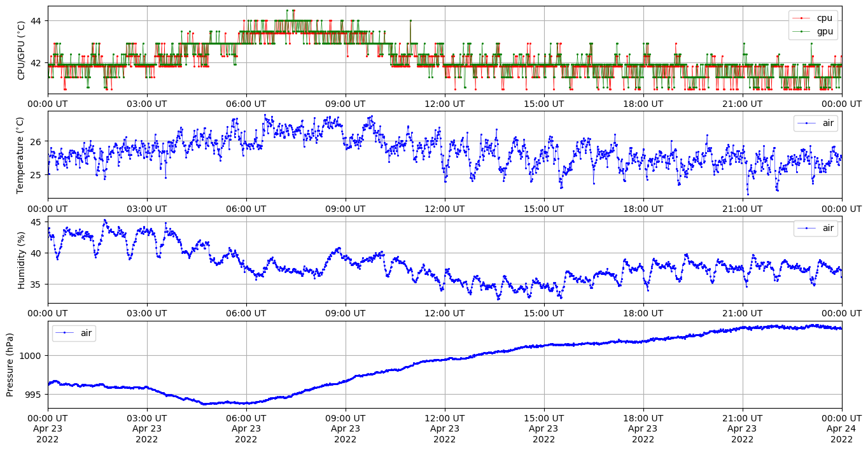Click the cpu legend entry label
The height and width of the screenshot is (450, 868).
coord(824,18)
